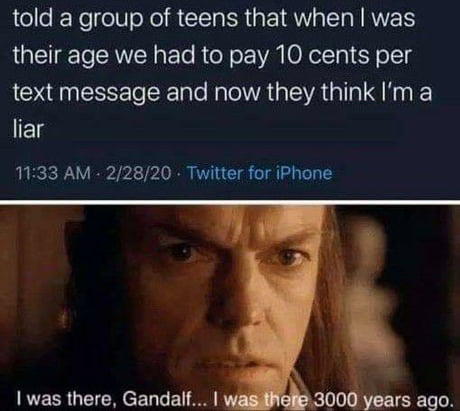This screenshot has width=460, height=411.
Task: Click '10 cents per' in the tweet text
Action: (343, 56)
